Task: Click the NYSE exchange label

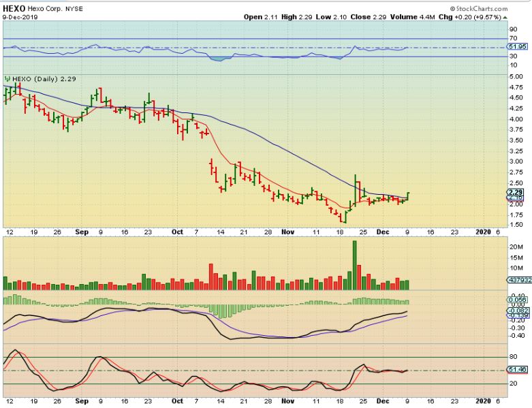Action: pos(74,9)
